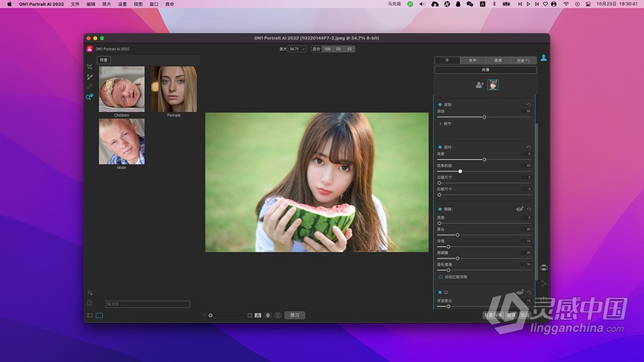644x362 pixels.
Task: Click the 预置 presets button
Action: coord(104,60)
